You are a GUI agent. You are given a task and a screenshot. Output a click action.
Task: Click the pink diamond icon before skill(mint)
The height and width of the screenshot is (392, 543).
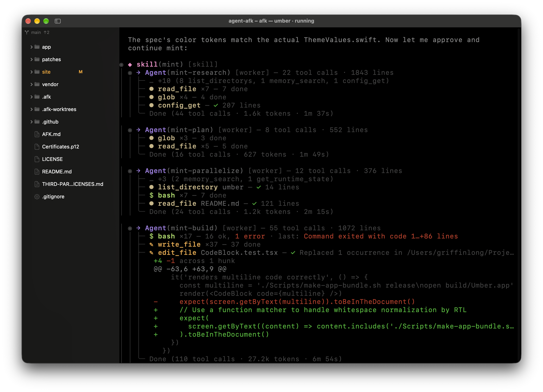coord(130,64)
